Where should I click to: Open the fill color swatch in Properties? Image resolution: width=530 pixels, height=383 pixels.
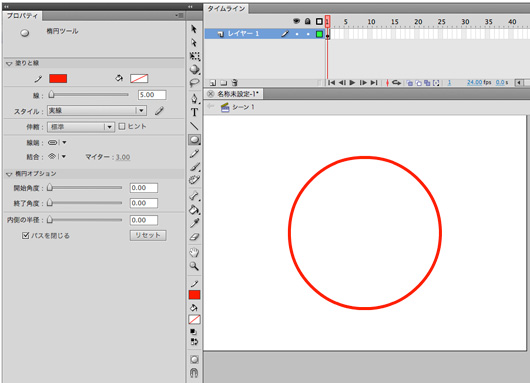point(139,79)
